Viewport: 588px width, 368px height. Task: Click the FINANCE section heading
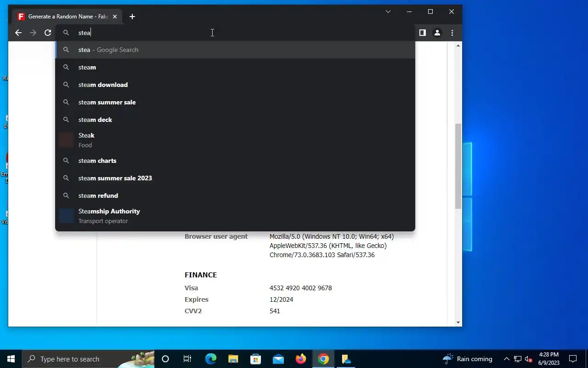[x=201, y=275]
